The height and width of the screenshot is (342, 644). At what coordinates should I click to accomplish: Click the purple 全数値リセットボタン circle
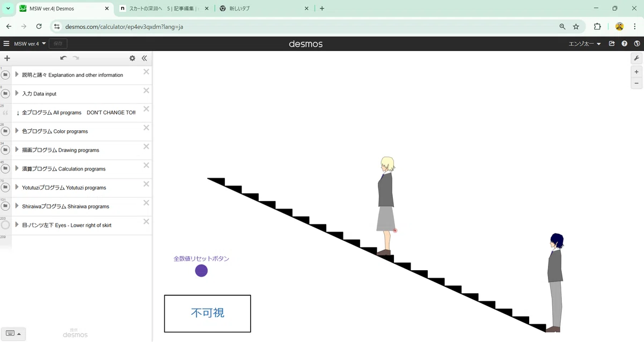(x=201, y=271)
